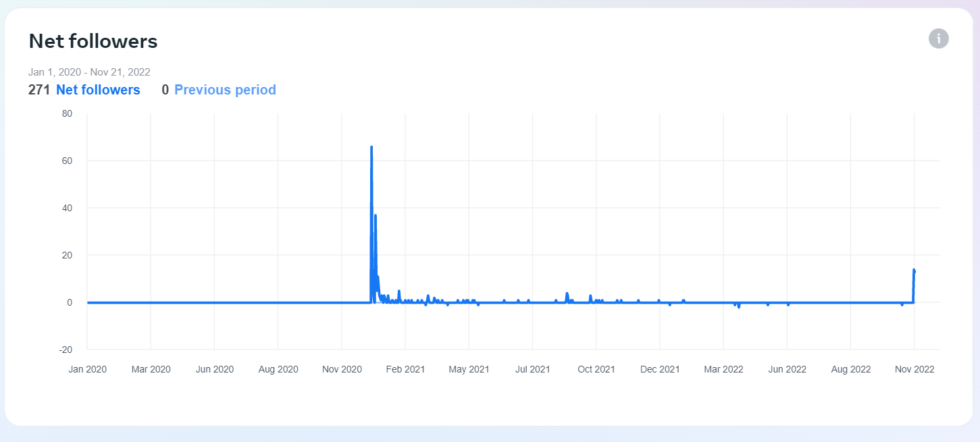Click the info icon on Net followers card

click(x=938, y=38)
